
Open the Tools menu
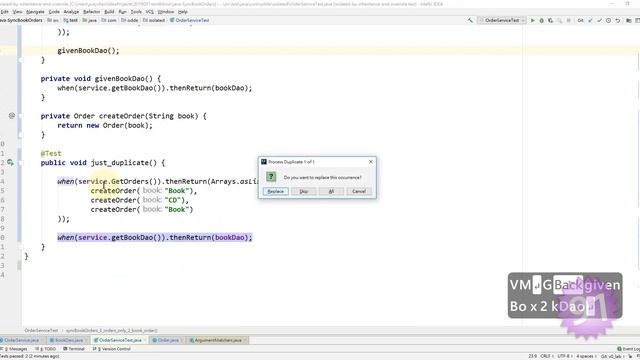tap(136, 12)
